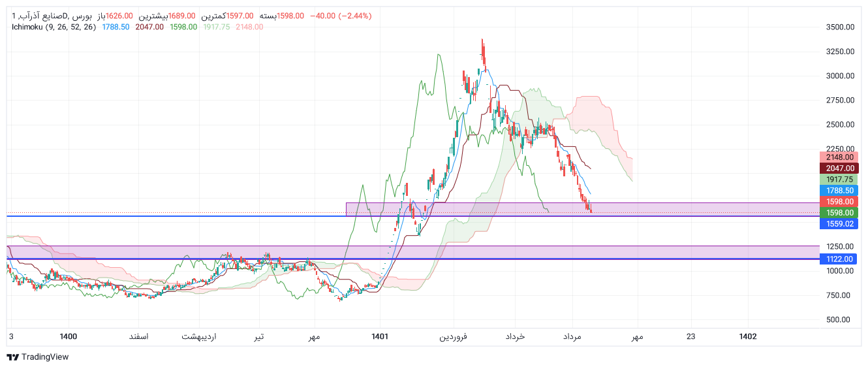Click the 3000.00 price scale label
The image size is (868, 369).
point(839,76)
